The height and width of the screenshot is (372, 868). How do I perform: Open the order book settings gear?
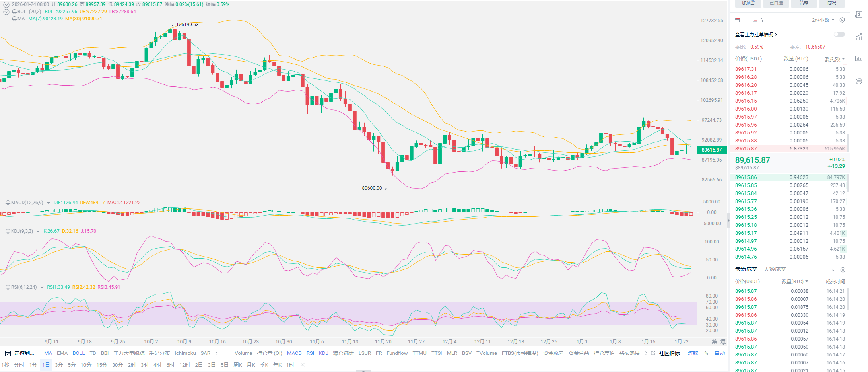tap(842, 20)
